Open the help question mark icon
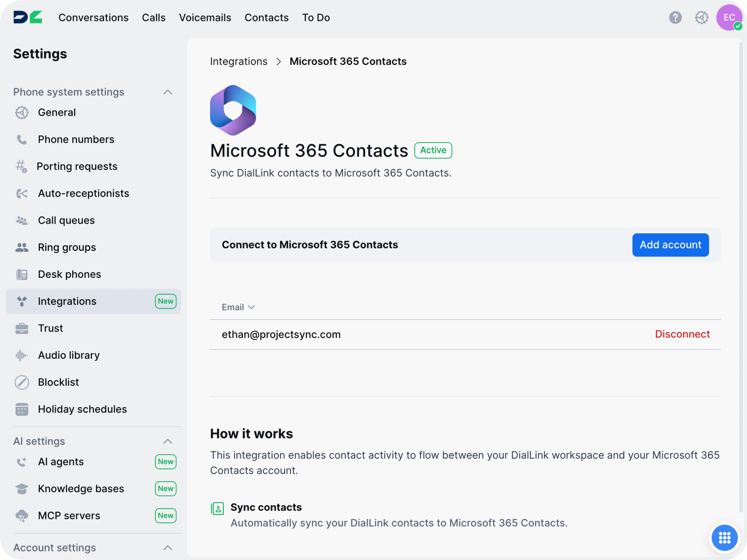This screenshot has width=747, height=560. [675, 17]
